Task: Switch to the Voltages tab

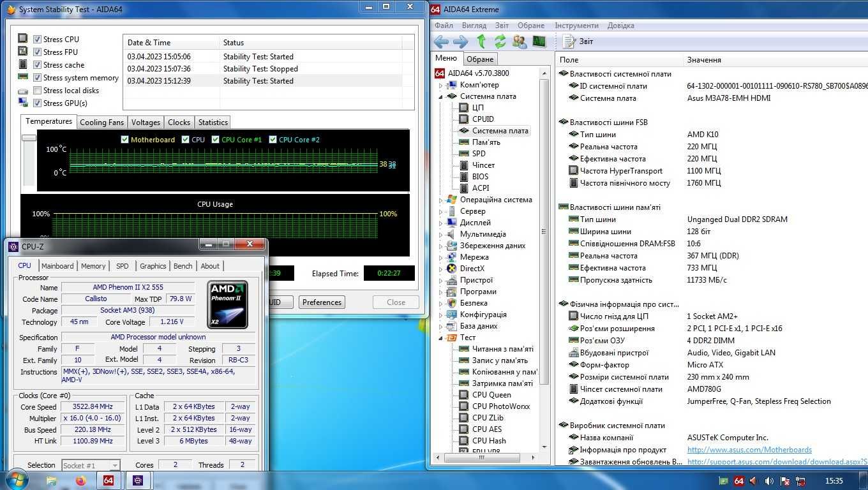Action: (x=146, y=122)
